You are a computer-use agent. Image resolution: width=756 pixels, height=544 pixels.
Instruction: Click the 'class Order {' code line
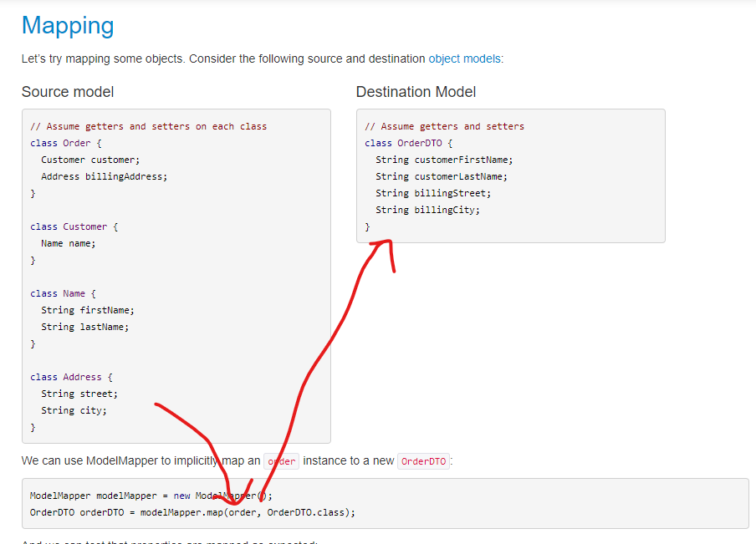pos(66,143)
